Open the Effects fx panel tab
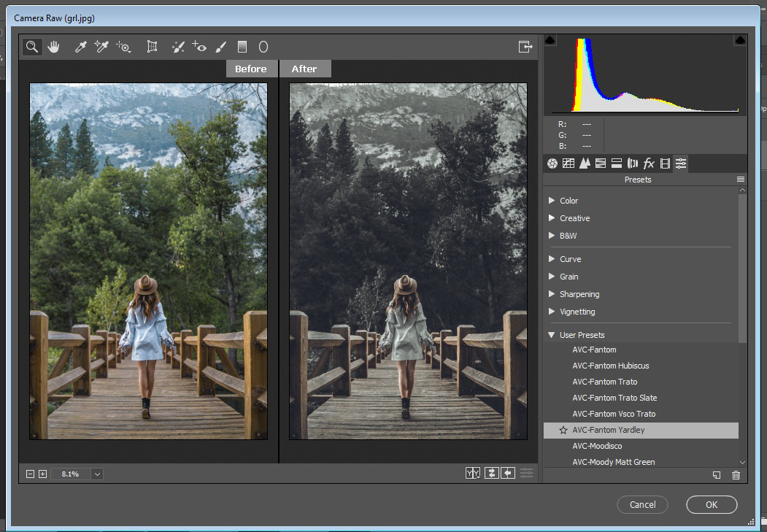Image resolution: width=767 pixels, height=532 pixels. (x=649, y=163)
